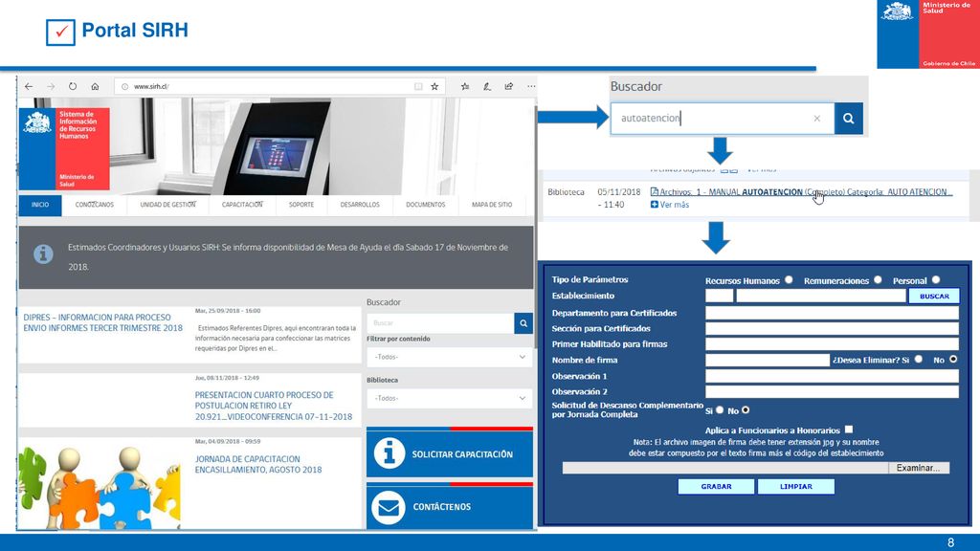Click Observación 2 field
Screen dimensions: 980x551
[832, 391]
